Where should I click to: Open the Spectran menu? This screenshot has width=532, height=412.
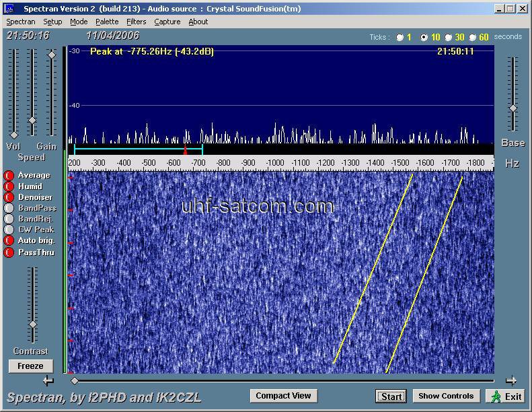pyautogui.click(x=21, y=22)
